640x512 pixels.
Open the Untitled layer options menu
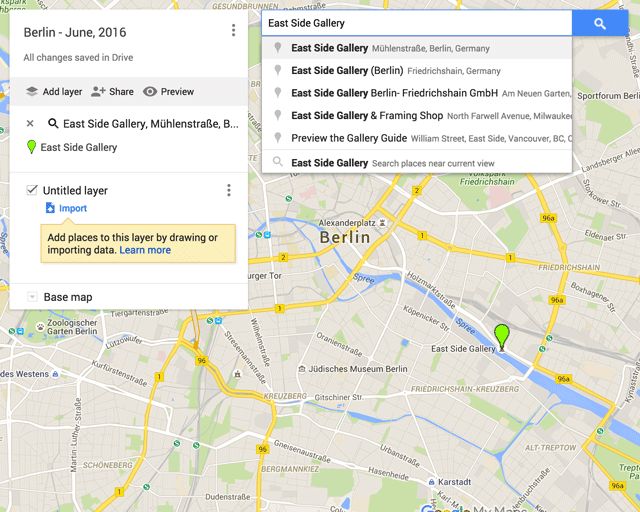point(229,190)
